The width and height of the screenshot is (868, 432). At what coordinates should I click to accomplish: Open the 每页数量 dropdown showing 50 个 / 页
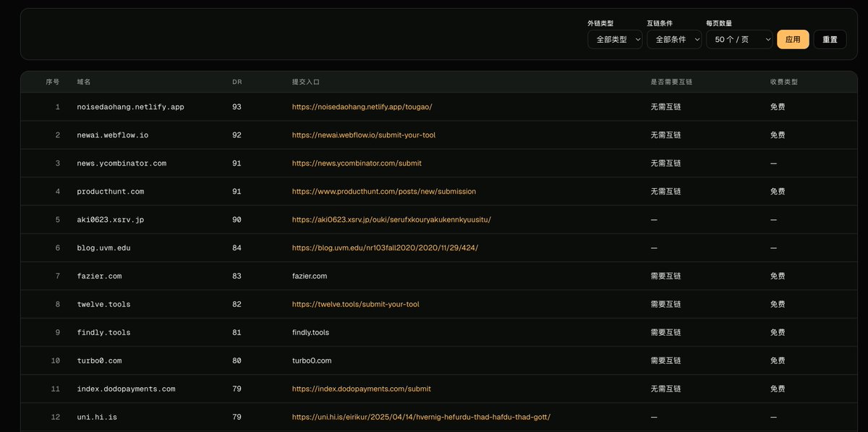739,40
